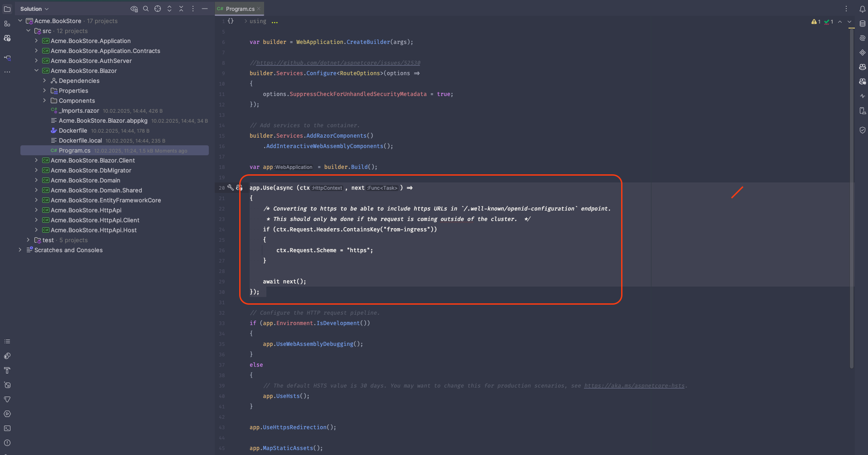Image resolution: width=868 pixels, height=455 pixels.
Task: Open the Services tool window icon
Action: (7, 414)
